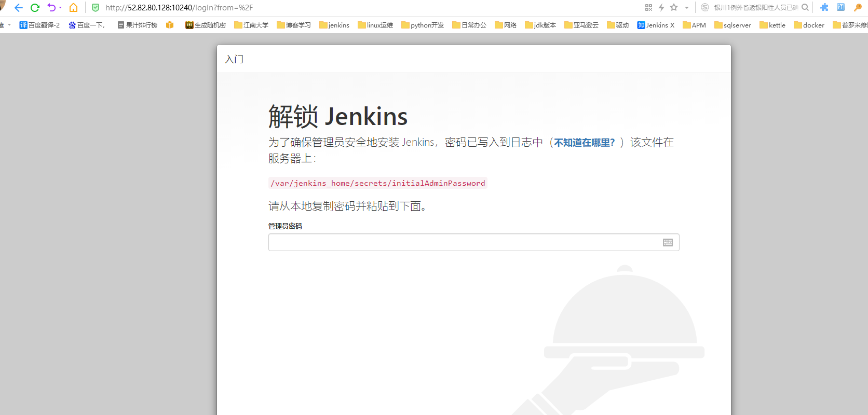Expand the bookmarks 收藏 dropdown arrow

pyautogui.click(x=9, y=25)
